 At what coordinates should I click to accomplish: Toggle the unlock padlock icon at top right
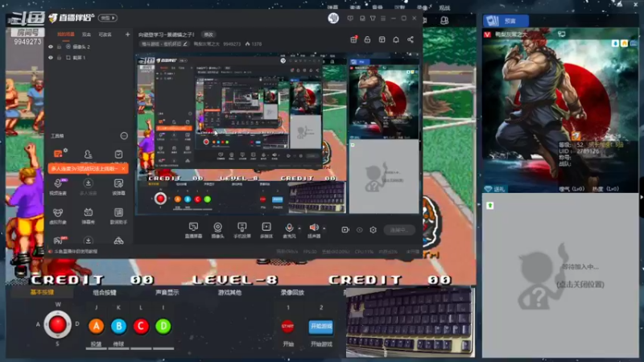[368, 39]
